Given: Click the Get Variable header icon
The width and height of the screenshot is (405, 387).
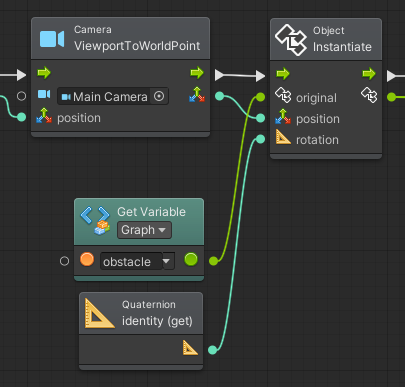Looking at the screenshot, I should [96, 220].
